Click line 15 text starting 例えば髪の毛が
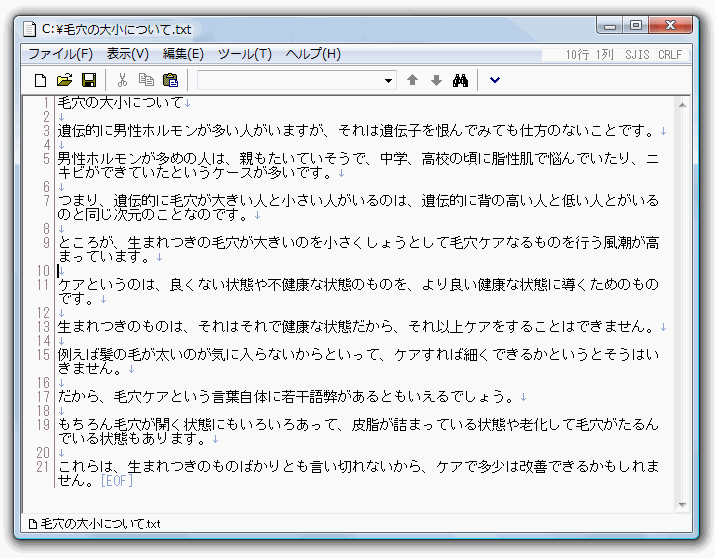This screenshot has height=558, width=715. pyautogui.click(x=358, y=361)
